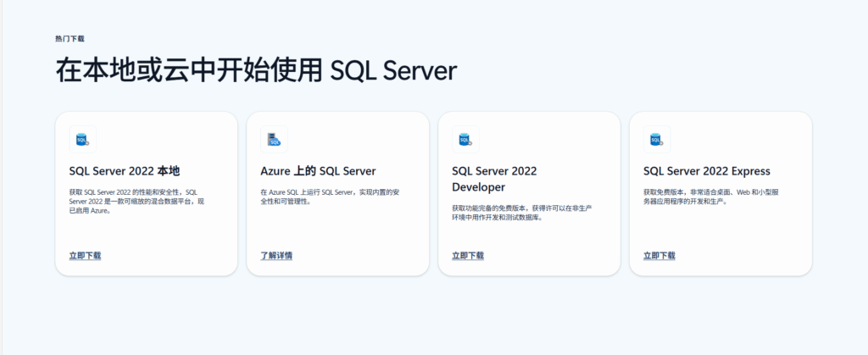Click the 在本地或云中开始使用 SQL Server heading
Screen dimensions: 868x355
256,71
